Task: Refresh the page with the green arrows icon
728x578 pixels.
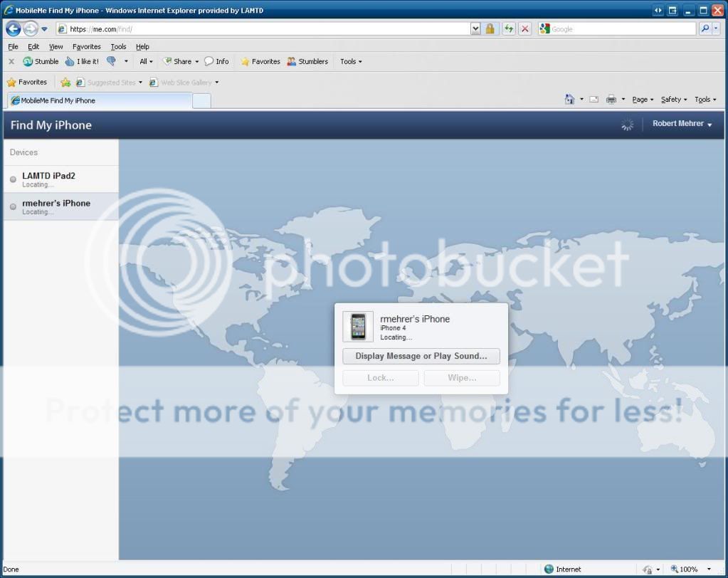Action: click(510, 28)
